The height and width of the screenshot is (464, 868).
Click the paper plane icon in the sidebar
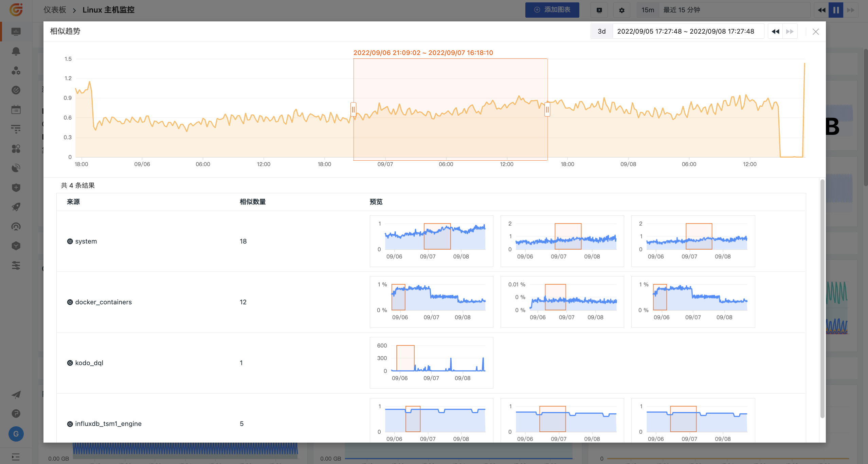coord(16,394)
